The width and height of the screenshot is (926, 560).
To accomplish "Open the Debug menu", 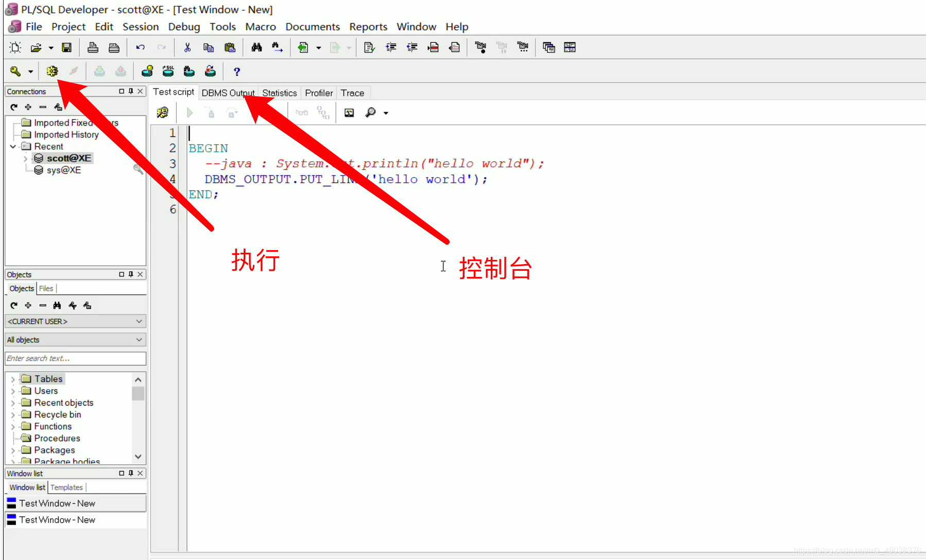I will [x=184, y=27].
